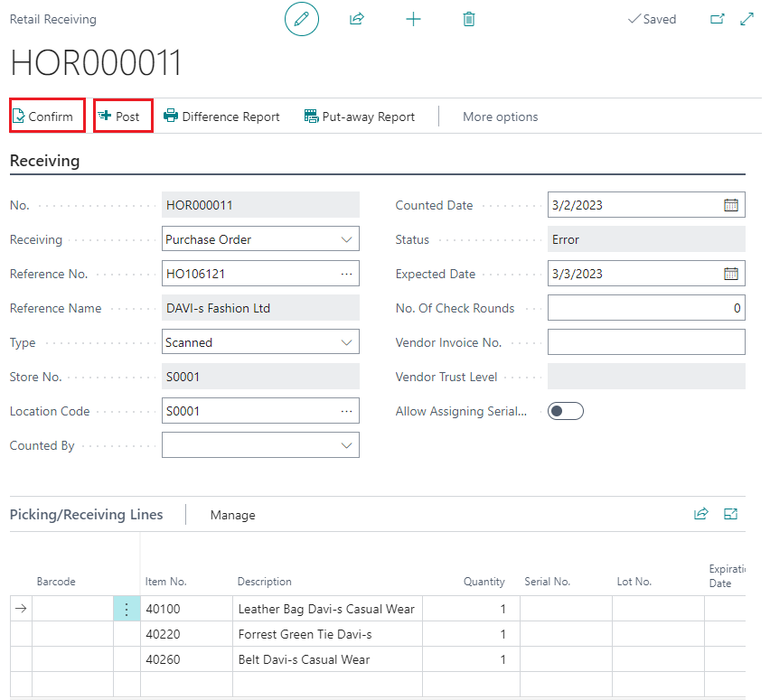This screenshot has width=770, height=700.
Task: Click the plus icon to add new
Action: click(x=413, y=19)
